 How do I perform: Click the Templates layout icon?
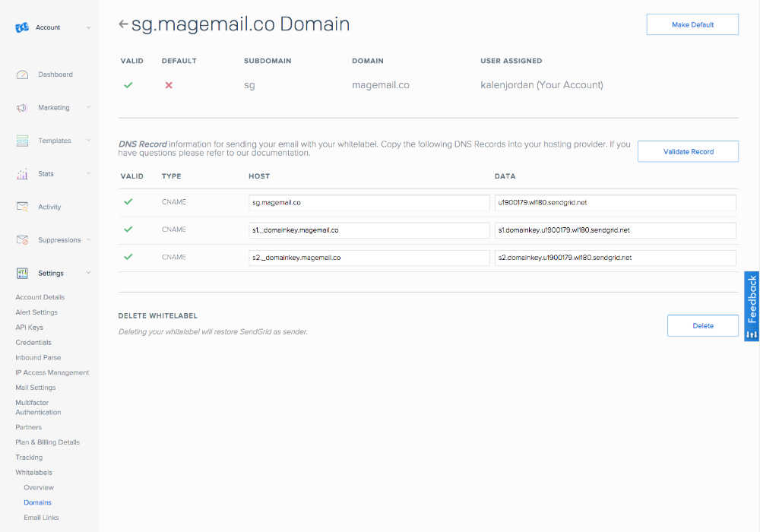click(22, 141)
